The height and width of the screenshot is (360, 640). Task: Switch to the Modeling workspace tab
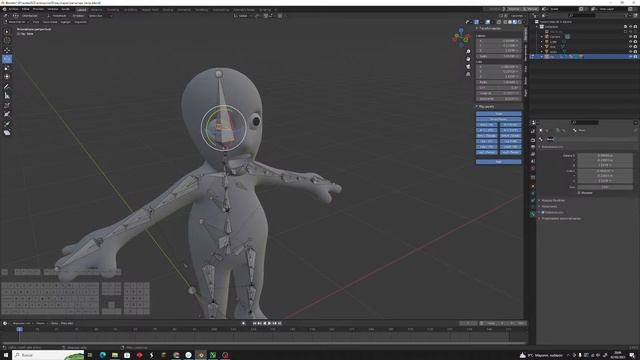tap(97, 9)
